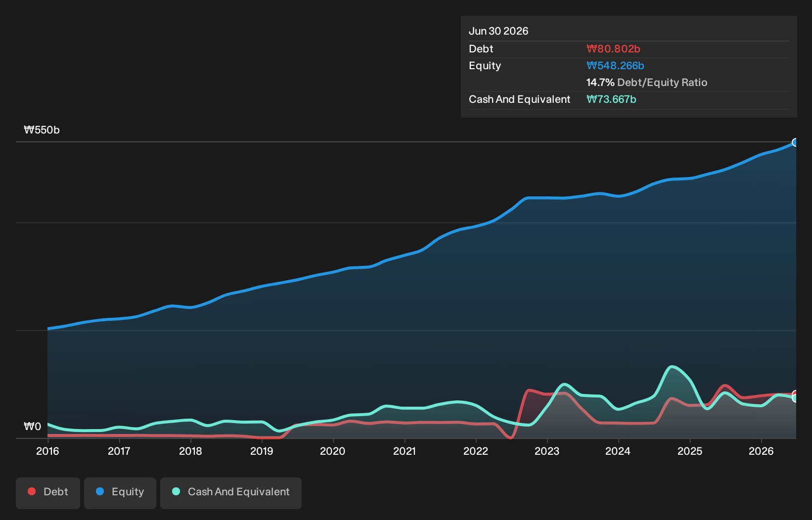Select the 2023 x-axis label
Screen dimensions: 812x520
[x=547, y=451]
